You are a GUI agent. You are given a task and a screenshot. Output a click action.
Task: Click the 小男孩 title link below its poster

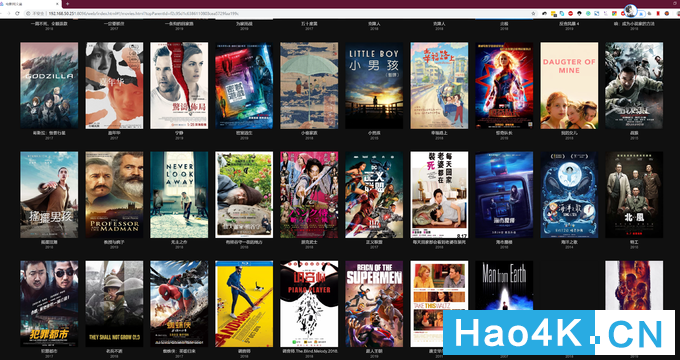click(x=374, y=133)
